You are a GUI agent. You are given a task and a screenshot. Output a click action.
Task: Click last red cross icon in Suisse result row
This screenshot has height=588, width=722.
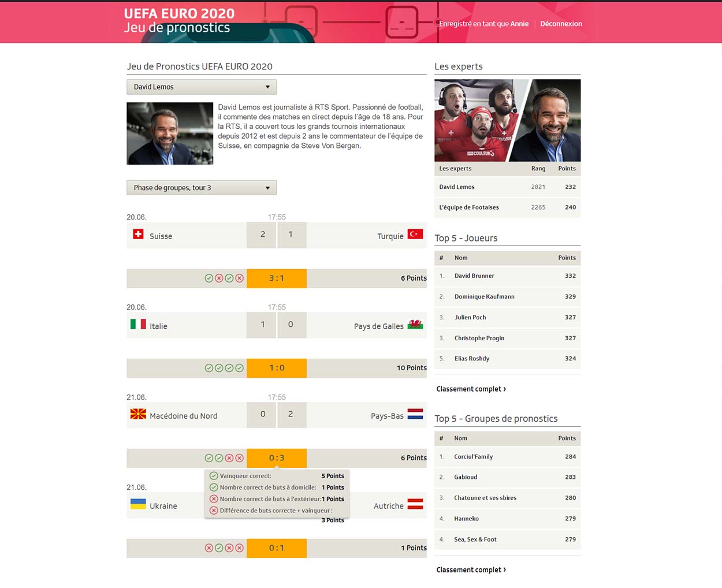click(x=239, y=278)
